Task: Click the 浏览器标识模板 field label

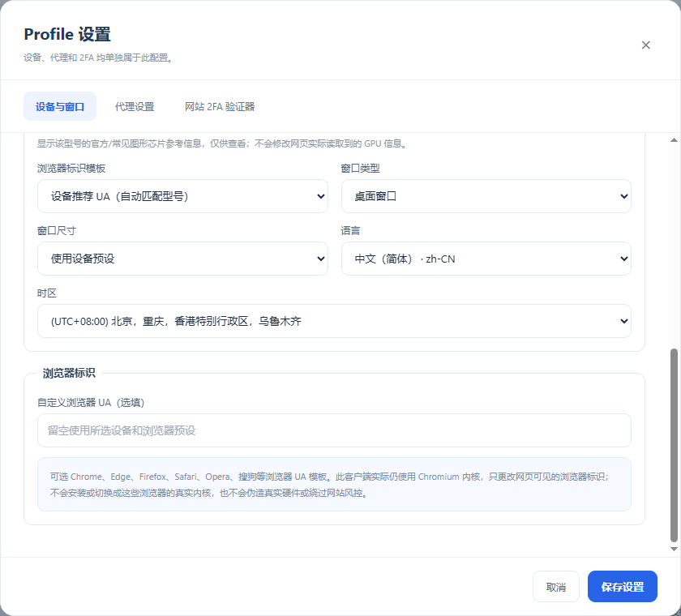Action: tap(71, 169)
